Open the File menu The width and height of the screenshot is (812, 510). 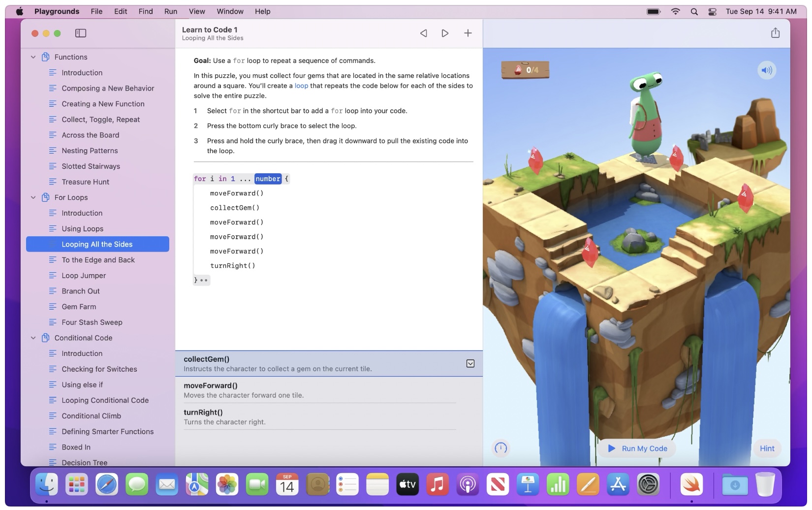[96, 11]
